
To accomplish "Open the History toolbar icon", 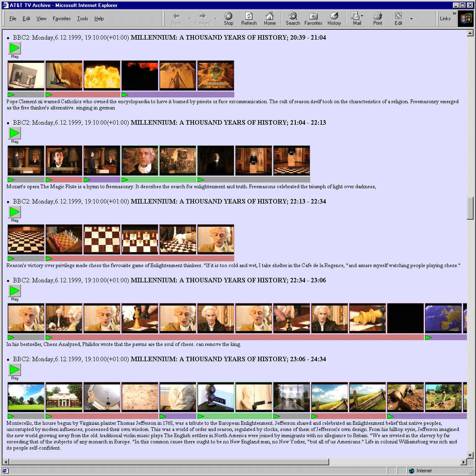I will click(334, 18).
